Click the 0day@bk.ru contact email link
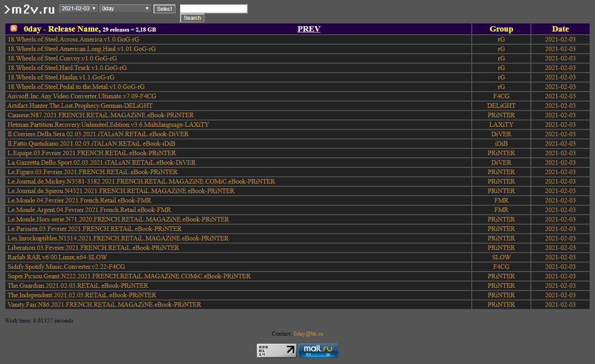Image resolution: width=595 pixels, height=364 pixels. point(308,334)
